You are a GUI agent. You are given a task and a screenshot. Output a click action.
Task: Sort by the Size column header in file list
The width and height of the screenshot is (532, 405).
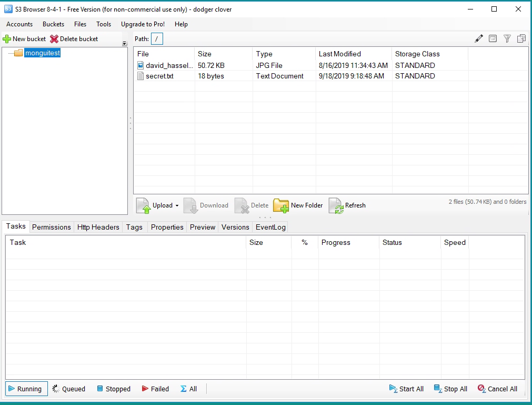(224, 54)
